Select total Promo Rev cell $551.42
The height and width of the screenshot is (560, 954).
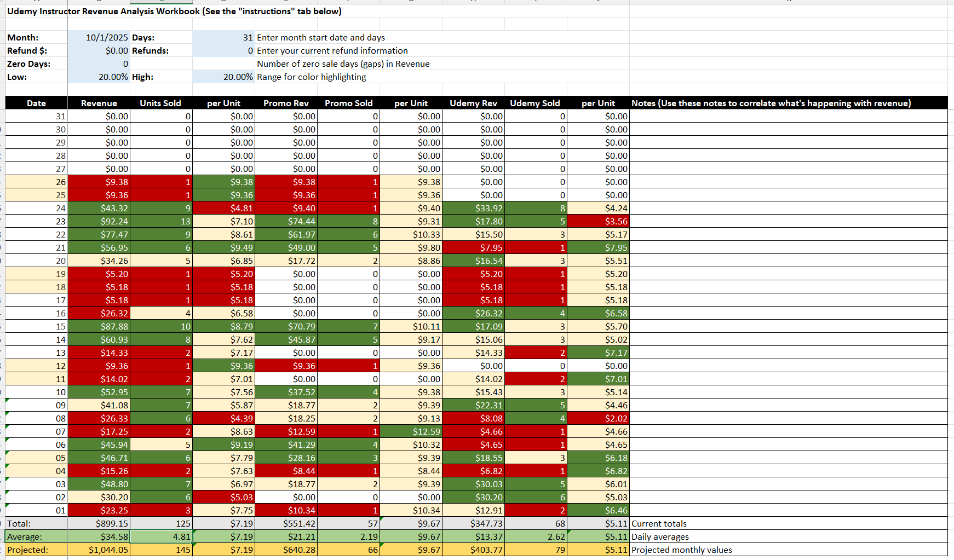(286, 523)
